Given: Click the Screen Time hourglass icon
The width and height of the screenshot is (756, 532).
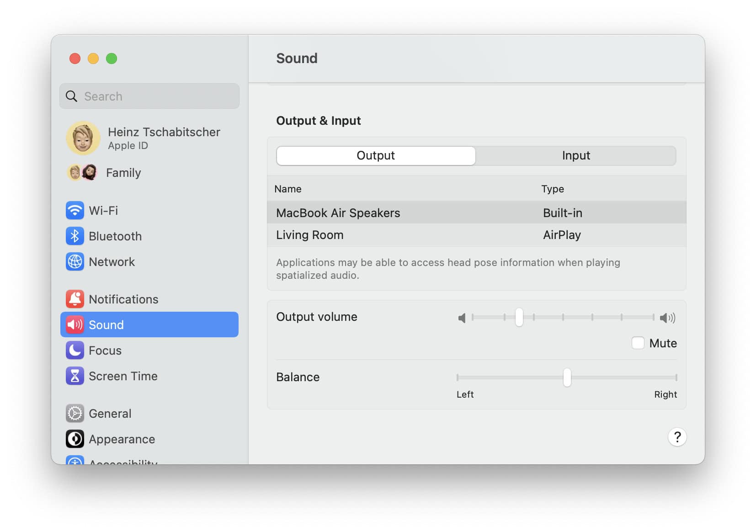Looking at the screenshot, I should point(75,376).
